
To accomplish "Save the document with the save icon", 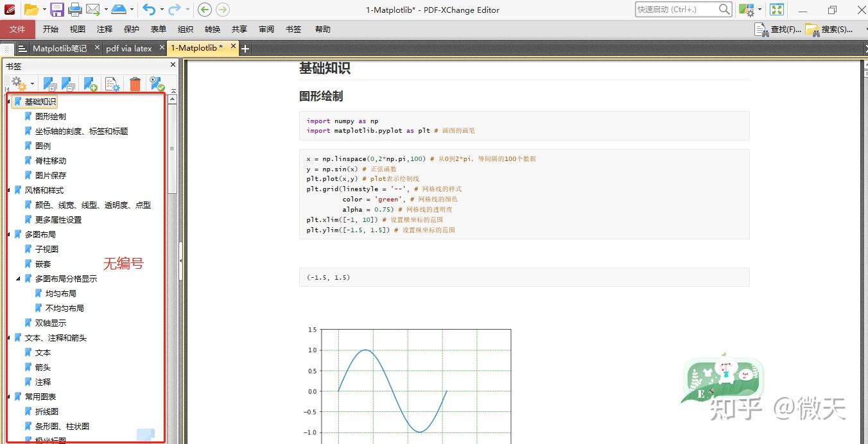I will click(58, 10).
